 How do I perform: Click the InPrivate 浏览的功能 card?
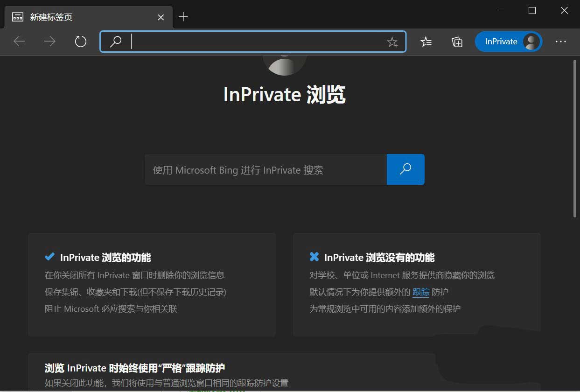[152, 285]
